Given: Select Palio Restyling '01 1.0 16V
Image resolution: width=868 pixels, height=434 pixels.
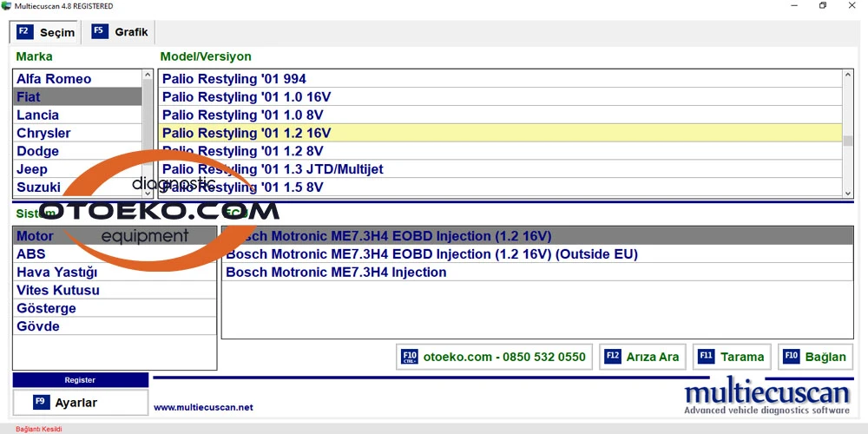Looking at the screenshot, I should pyautogui.click(x=501, y=97).
